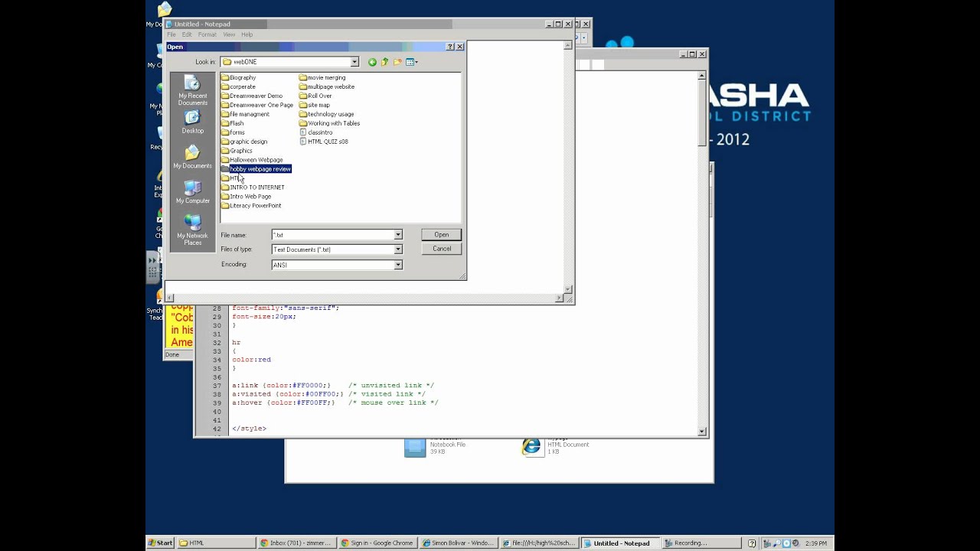This screenshot has width=980, height=551.
Task: Select the corperate folder
Action: pos(238,86)
